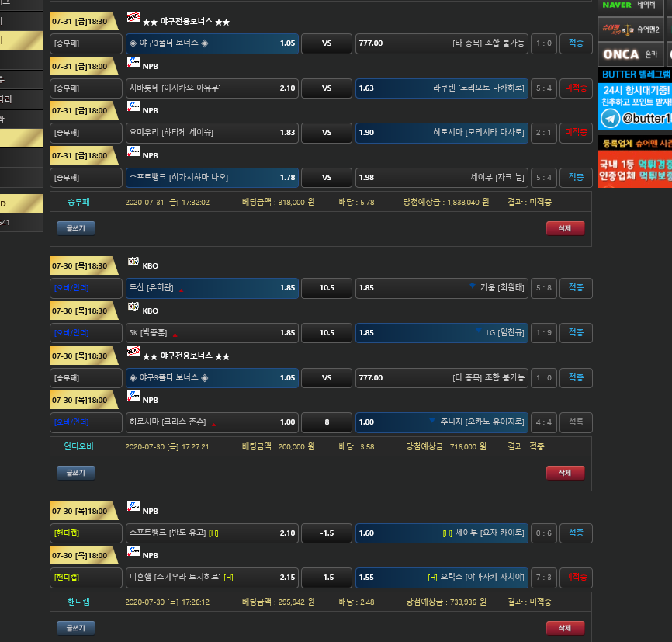Click the NPB league icon above the 치바롯데 match
Viewport: 672px width, 642px height.
tap(133, 62)
